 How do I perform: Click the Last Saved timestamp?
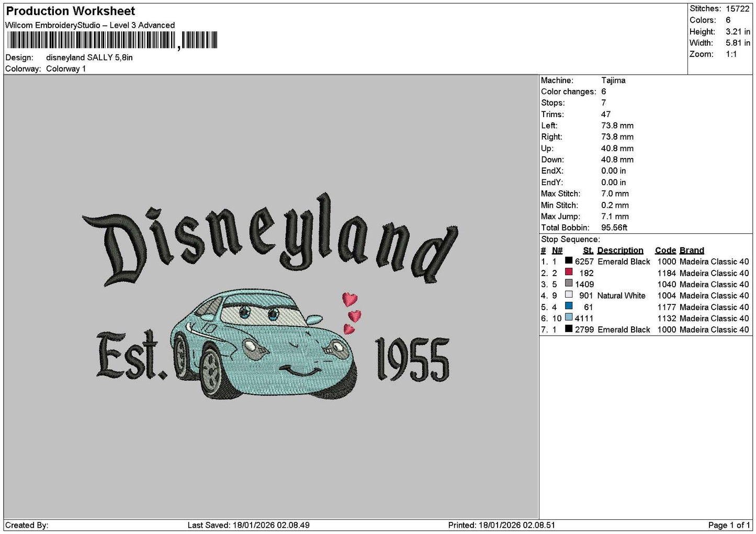click(x=249, y=525)
